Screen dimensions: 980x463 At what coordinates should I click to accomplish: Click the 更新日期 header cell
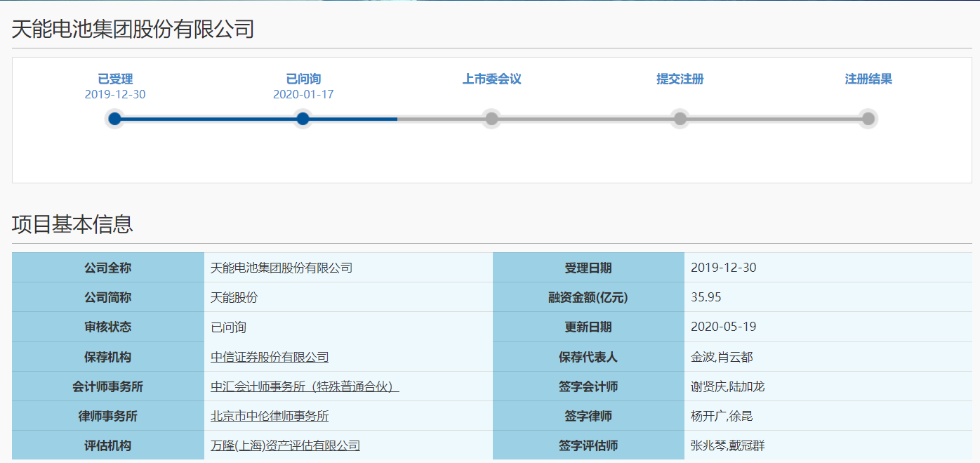click(588, 327)
